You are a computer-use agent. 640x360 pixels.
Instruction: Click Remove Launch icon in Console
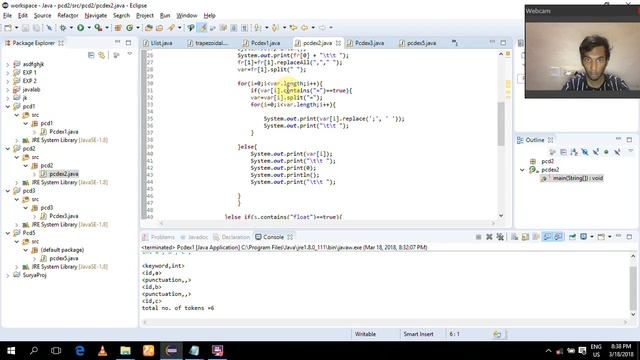(x=489, y=237)
